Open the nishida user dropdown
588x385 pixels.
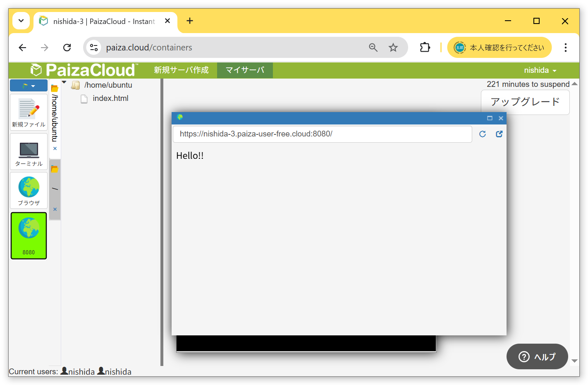click(x=540, y=70)
